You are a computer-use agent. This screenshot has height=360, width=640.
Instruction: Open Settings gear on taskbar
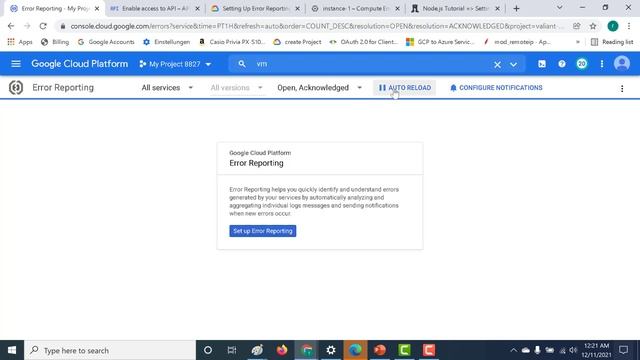331,350
